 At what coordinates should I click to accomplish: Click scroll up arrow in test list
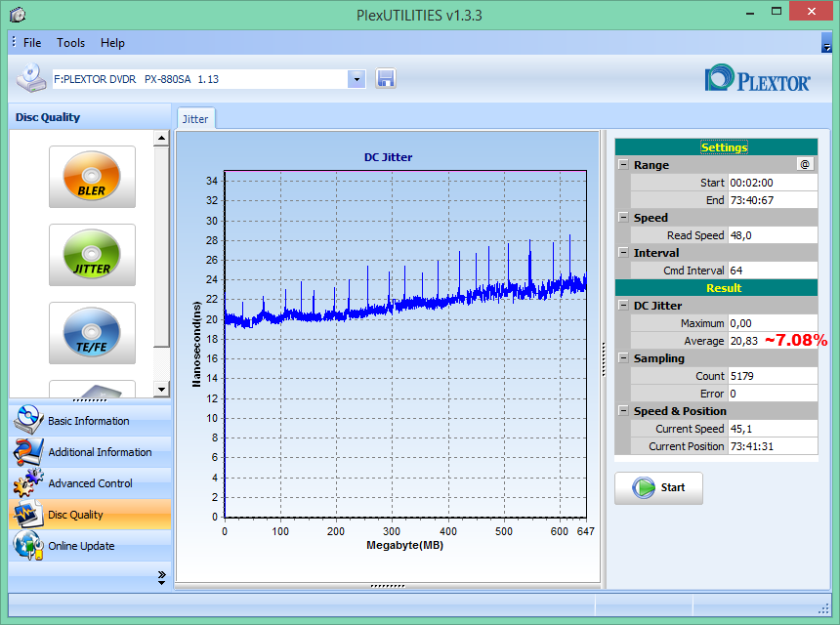[x=161, y=138]
